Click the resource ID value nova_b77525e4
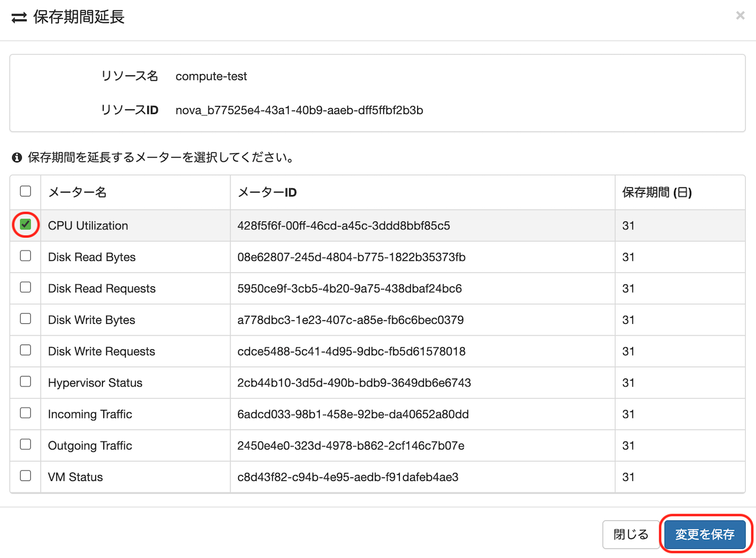Screen dimensions: 756x558 pyautogui.click(x=299, y=110)
